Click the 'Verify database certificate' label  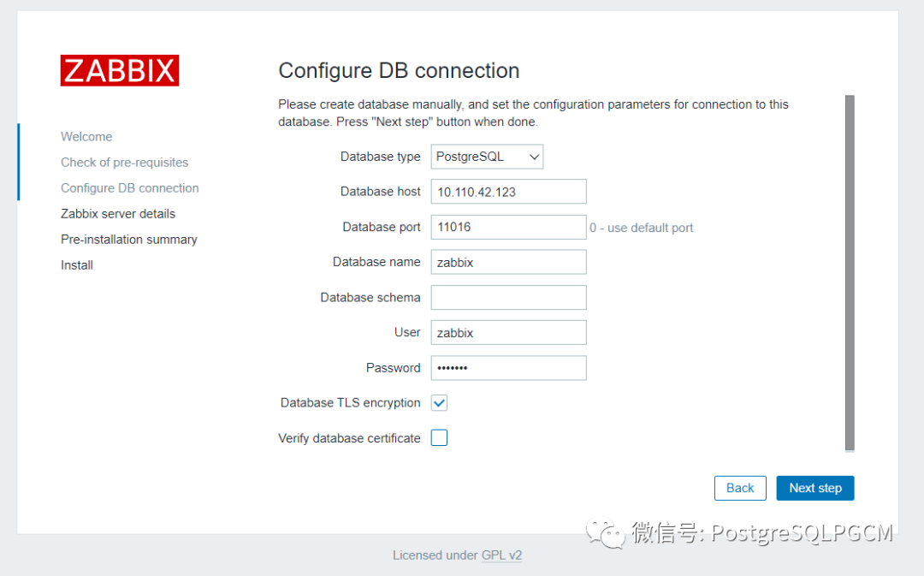(x=349, y=438)
